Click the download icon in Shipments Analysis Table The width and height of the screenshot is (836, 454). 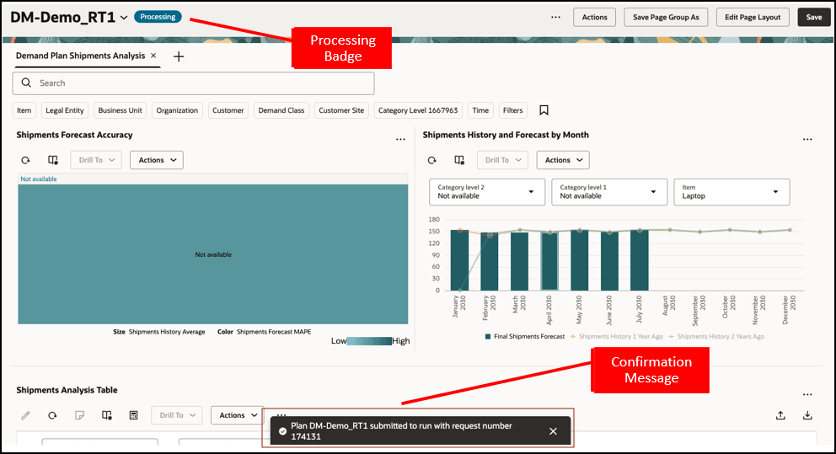coord(807,415)
